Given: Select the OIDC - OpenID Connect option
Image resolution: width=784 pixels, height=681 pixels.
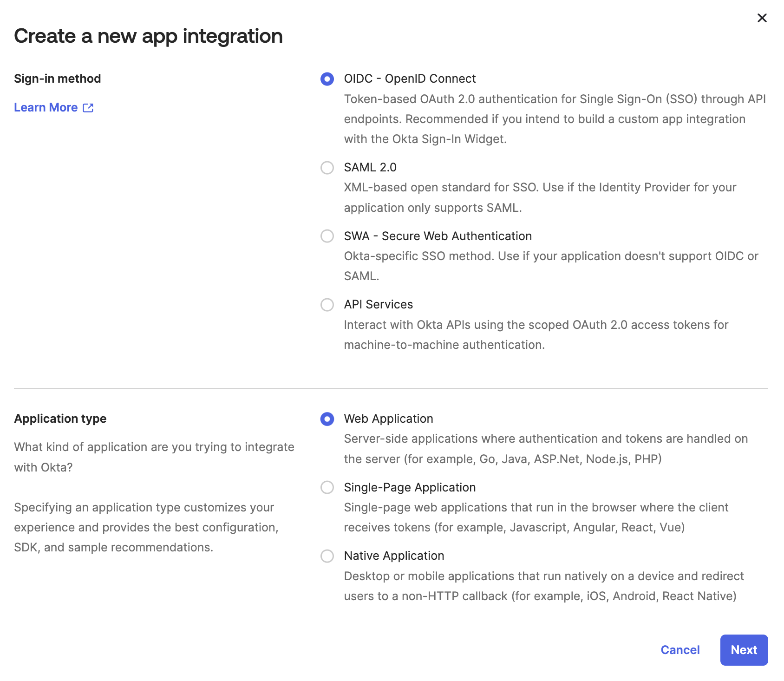Looking at the screenshot, I should 327,79.
